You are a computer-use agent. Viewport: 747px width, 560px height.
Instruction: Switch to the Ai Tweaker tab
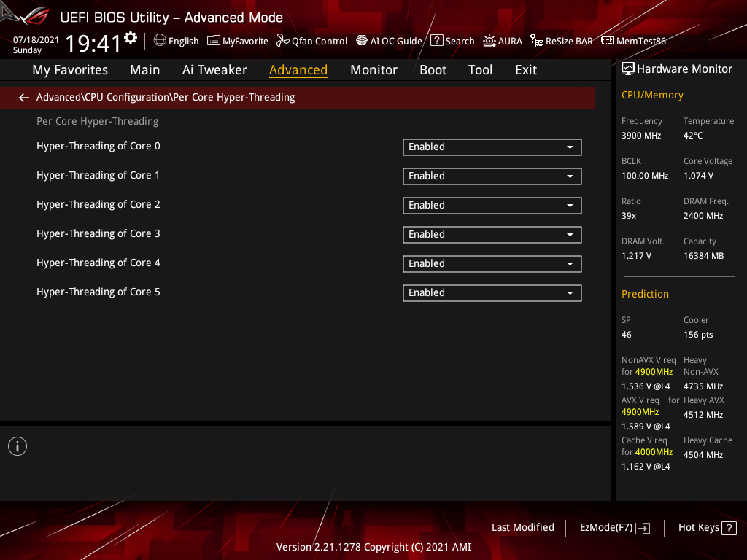[x=214, y=69]
